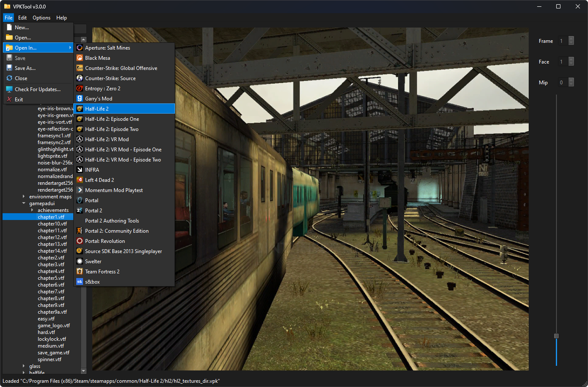Click the Team Fortress 2 icon
Screen dimensions: 588x387
pos(80,271)
